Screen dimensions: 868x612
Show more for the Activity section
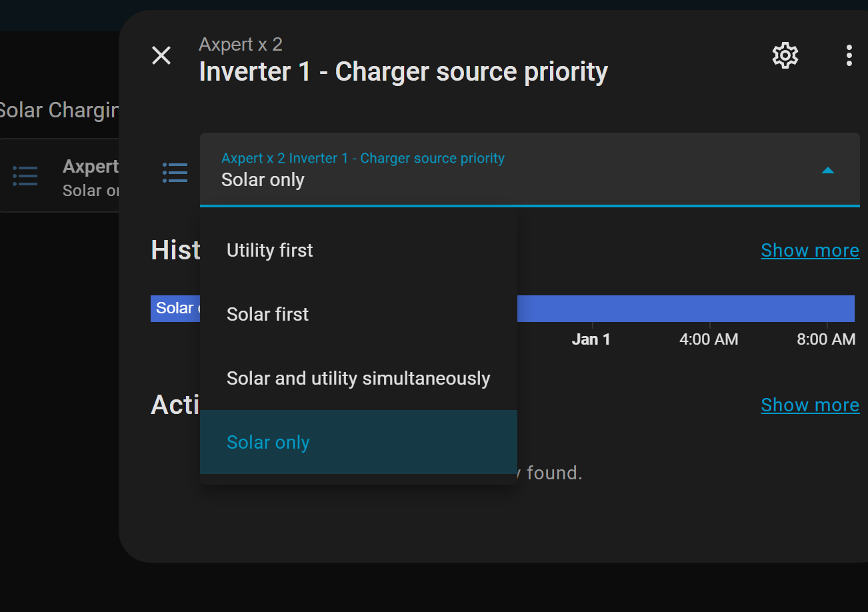[x=809, y=405]
